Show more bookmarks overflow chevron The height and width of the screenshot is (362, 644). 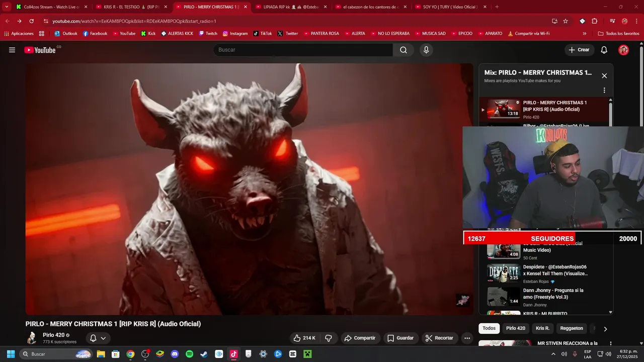pos(584,34)
